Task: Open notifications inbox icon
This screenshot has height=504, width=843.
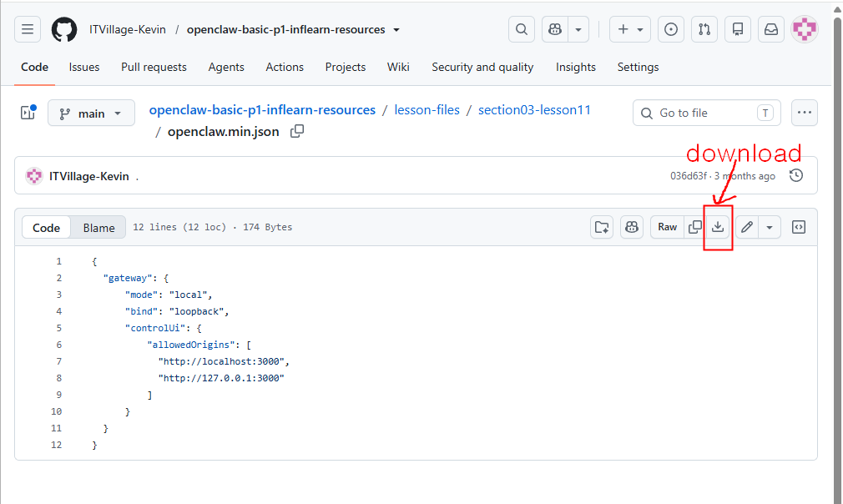Action: [x=771, y=29]
